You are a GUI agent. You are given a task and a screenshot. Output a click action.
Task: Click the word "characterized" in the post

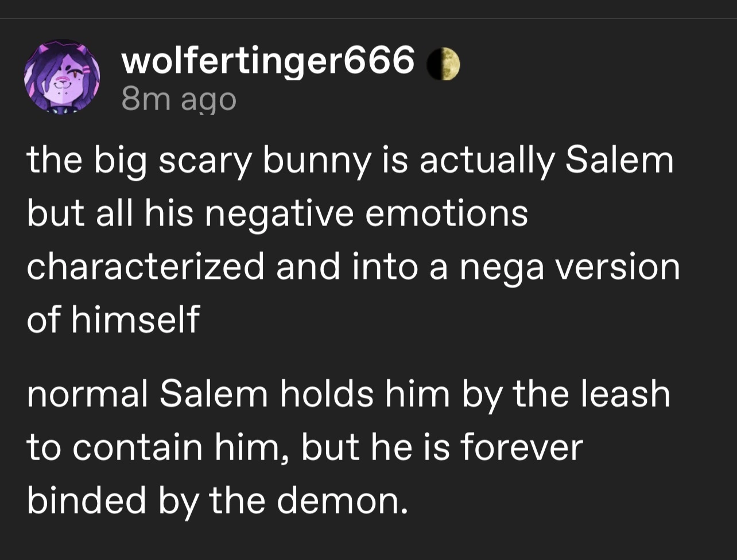[x=146, y=267]
